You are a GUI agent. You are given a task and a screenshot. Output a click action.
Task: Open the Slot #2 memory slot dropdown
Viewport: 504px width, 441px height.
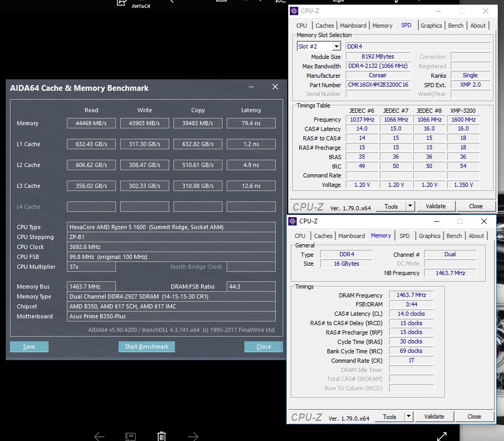pos(336,46)
